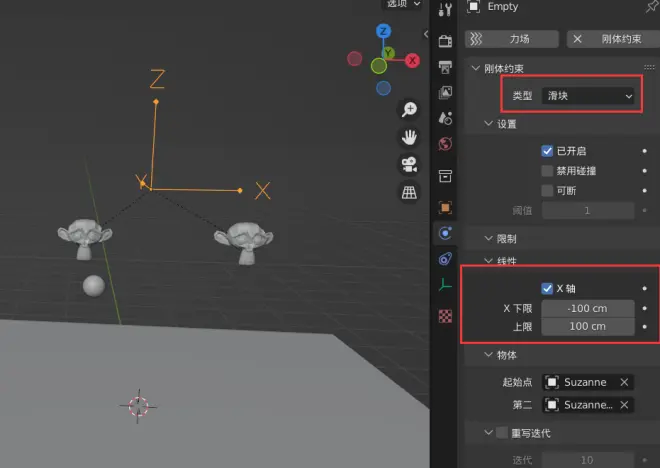The image size is (660, 468).
Task: Collapse the viewport sidebar arrow
Action: pos(426,34)
